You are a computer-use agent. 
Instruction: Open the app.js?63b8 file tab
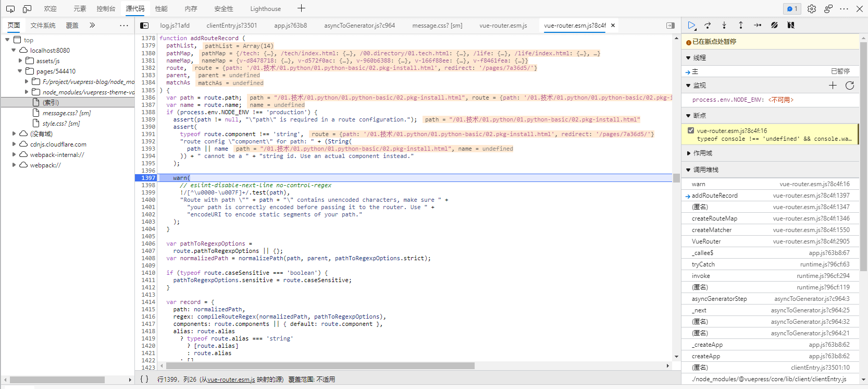click(x=290, y=26)
